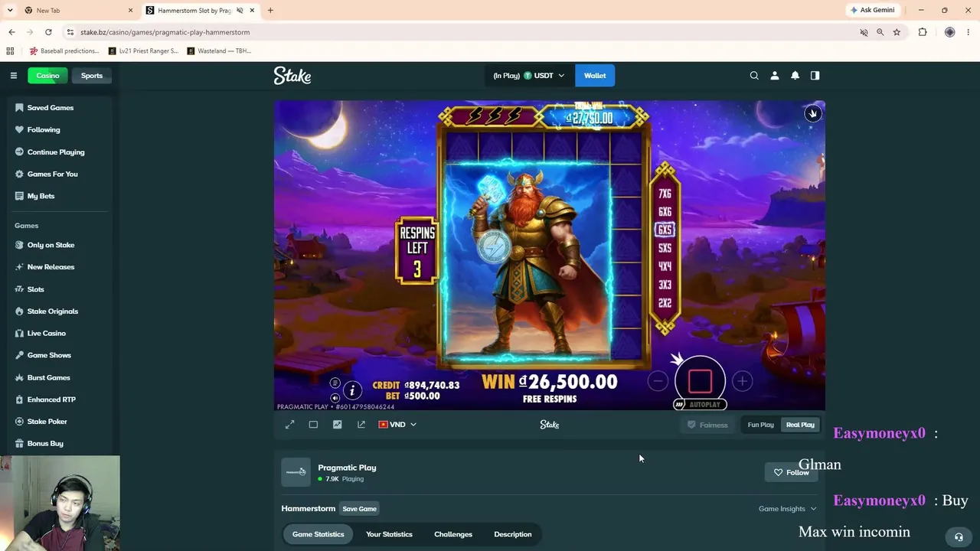Screen dimensions: 980x551
Task: Open the VND currency dropdown
Action: tap(397, 425)
